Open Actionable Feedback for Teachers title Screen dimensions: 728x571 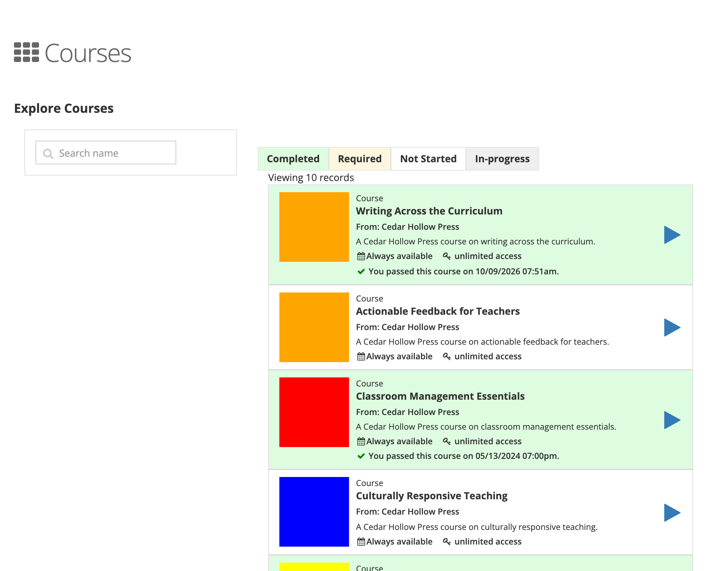437,311
